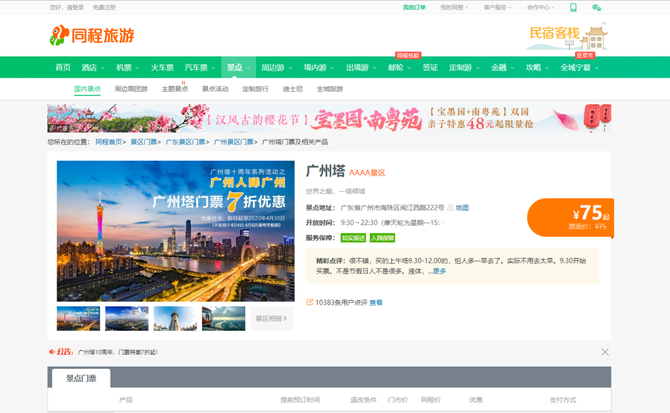Open 火车票 in the green nav
This screenshot has width=670, height=413.
click(x=162, y=67)
